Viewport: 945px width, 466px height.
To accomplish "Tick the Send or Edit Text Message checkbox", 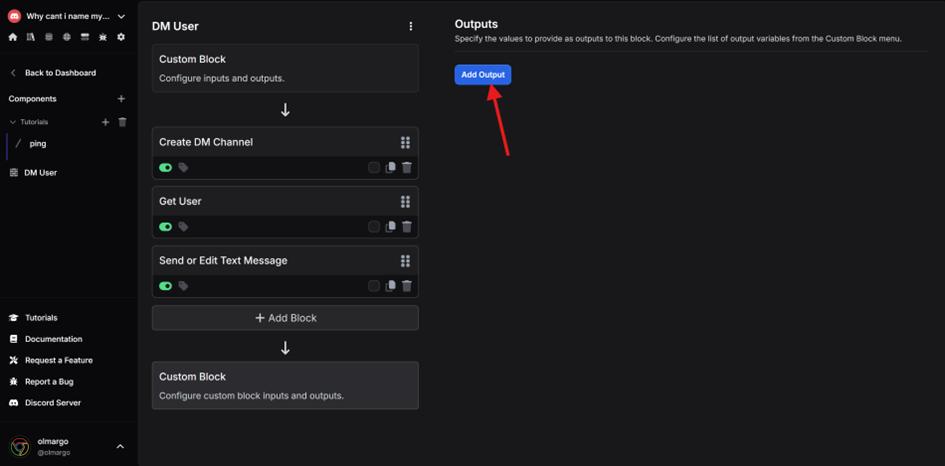I will pos(374,286).
